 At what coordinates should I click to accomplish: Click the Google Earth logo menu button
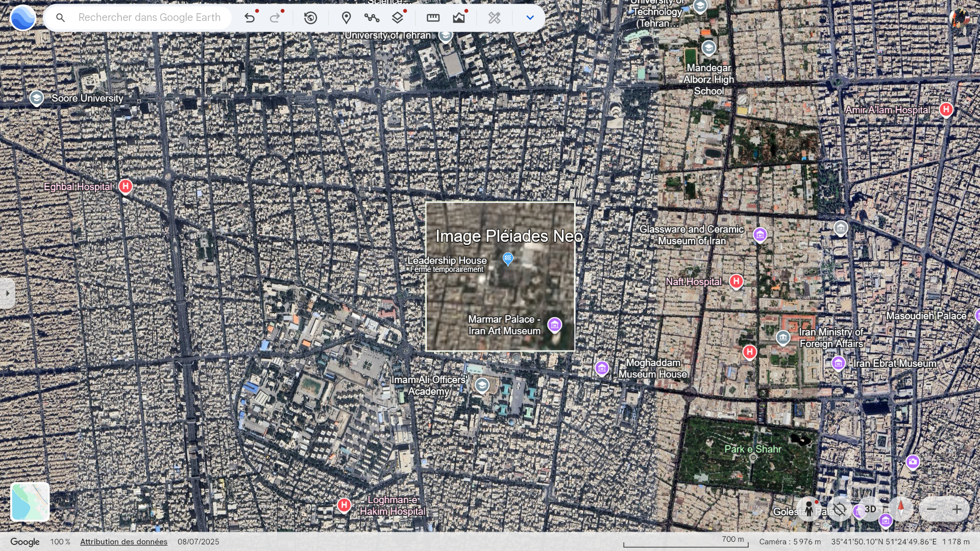click(x=23, y=18)
